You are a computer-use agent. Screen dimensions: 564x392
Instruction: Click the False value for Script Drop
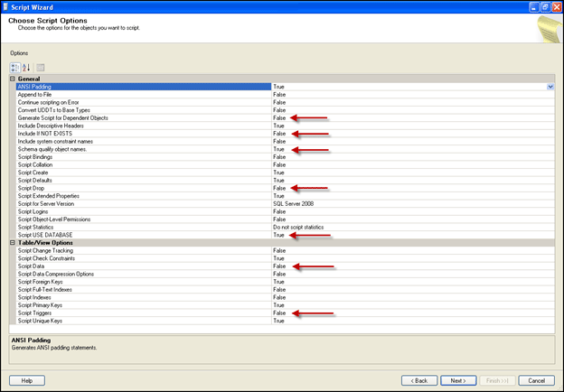[x=279, y=188]
